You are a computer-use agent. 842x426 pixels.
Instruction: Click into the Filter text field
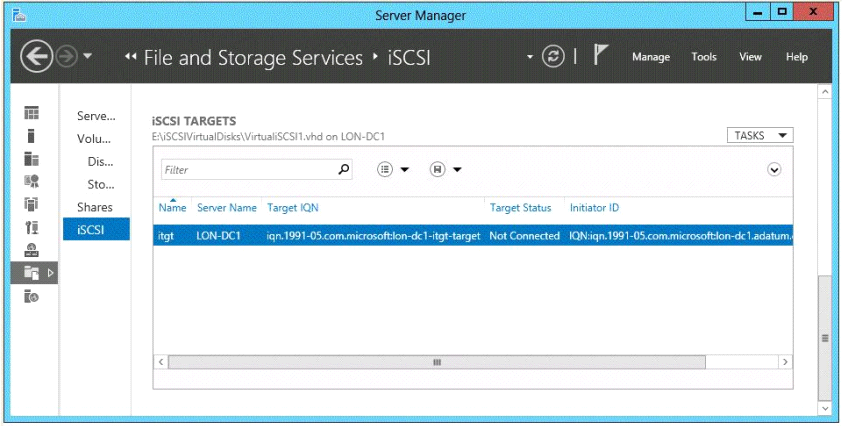245,170
